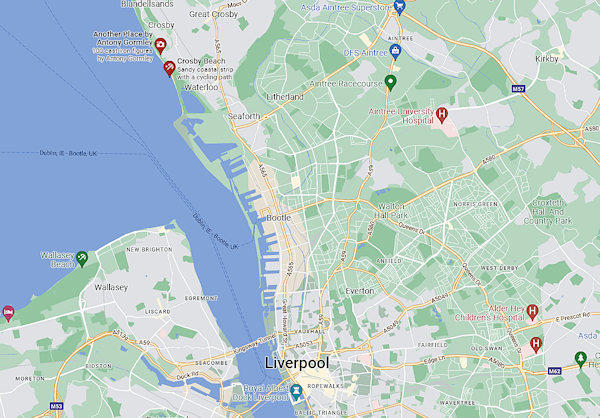The image size is (600, 418).
Task: Select the Bootle town label
Action: [279, 218]
